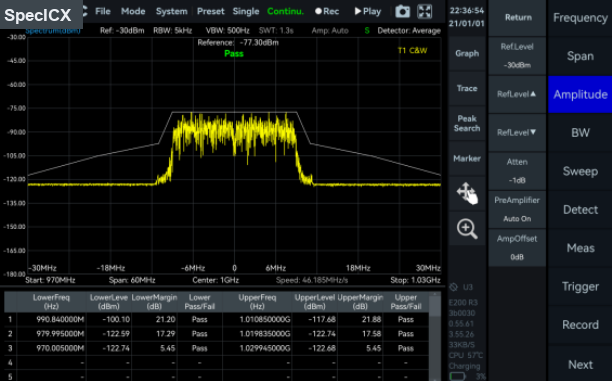Click the VBW: 500Hz readout
Image resolution: width=612 pixels, height=381 pixels.
227,30
